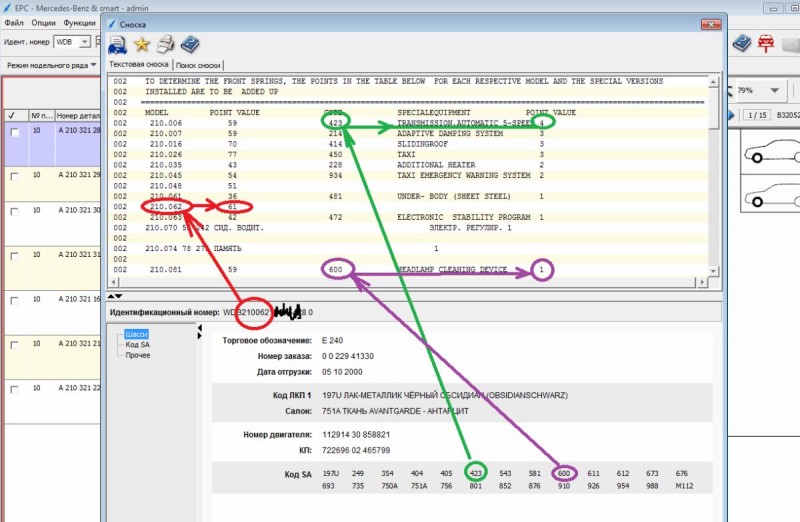Click the right arrow of footnote horizontal scrollbar

click(702, 282)
